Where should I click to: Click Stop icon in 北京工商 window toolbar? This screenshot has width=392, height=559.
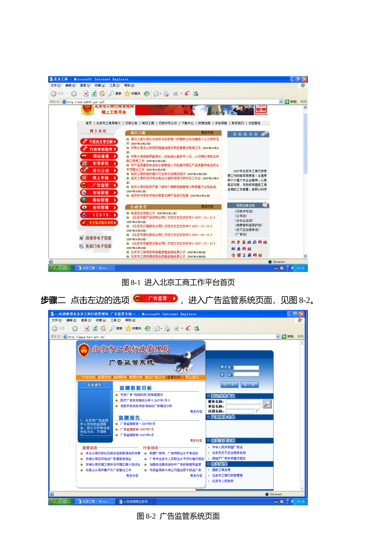[x=86, y=94]
